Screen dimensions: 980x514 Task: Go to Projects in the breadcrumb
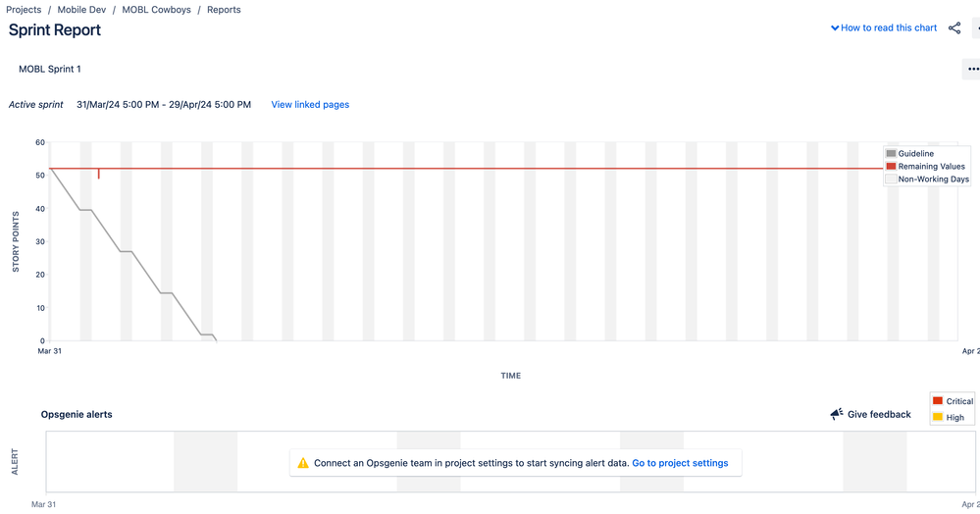click(24, 10)
